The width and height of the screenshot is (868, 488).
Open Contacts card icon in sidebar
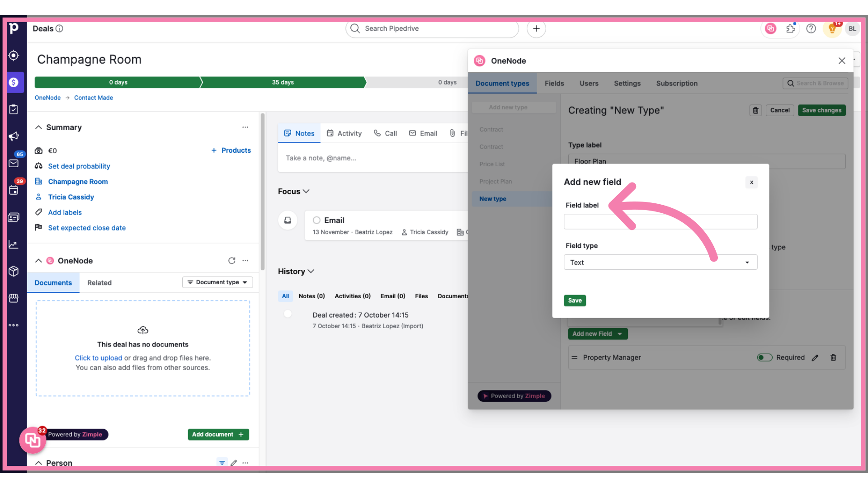(14, 217)
